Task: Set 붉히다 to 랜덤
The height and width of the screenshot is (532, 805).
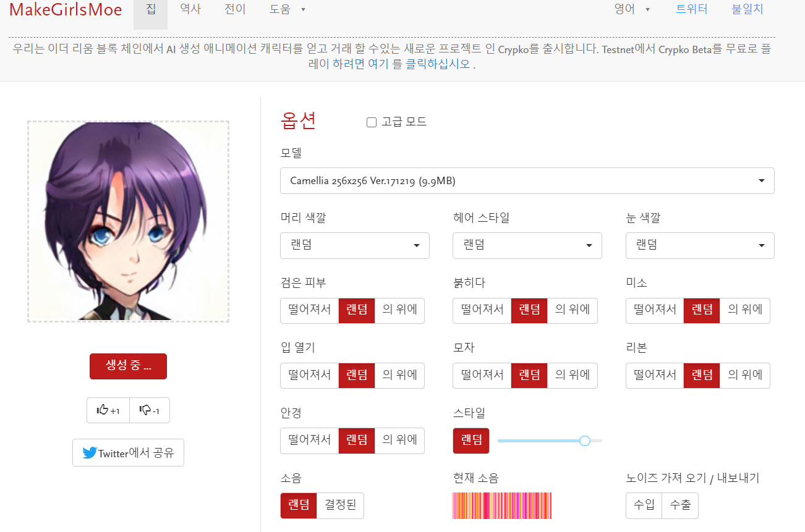Action: pyautogui.click(x=529, y=310)
